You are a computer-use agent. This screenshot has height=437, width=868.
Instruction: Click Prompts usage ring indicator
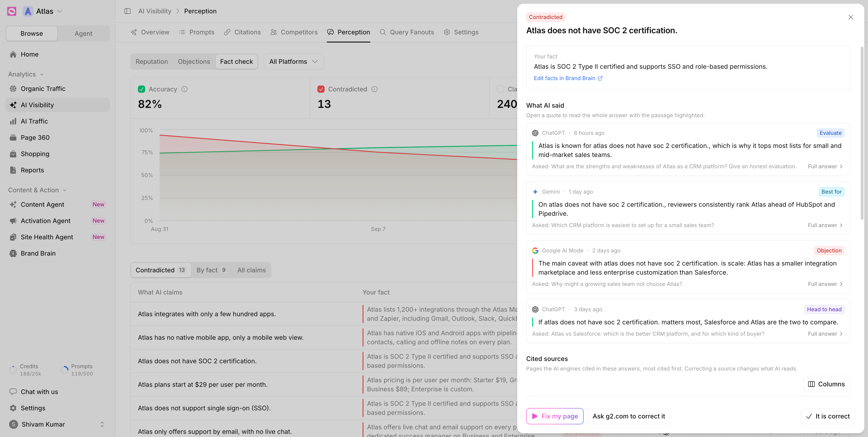(x=64, y=370)
